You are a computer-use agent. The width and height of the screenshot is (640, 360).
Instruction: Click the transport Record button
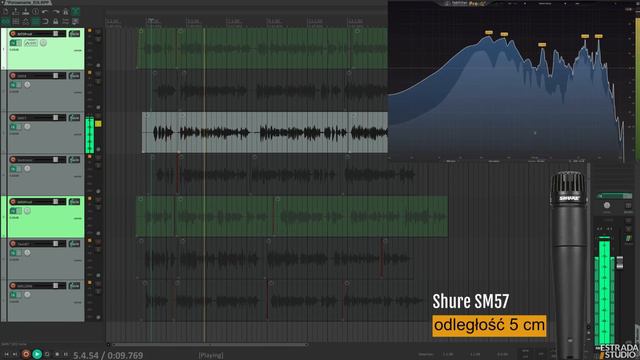click(26, 354)
